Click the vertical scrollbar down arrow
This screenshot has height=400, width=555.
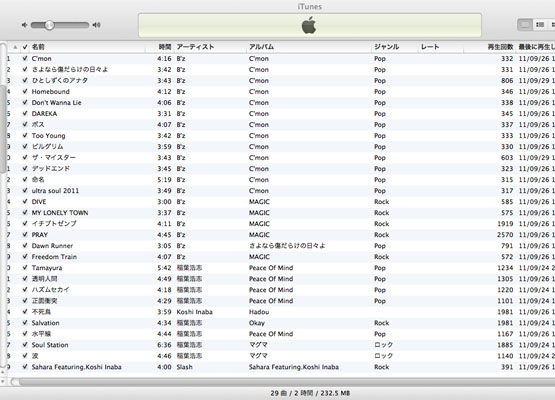3,382
